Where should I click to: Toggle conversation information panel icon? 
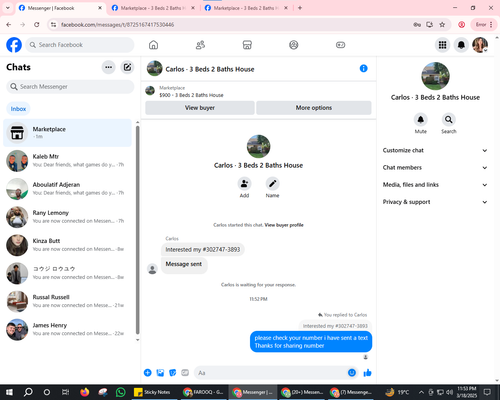click(363, 69)
